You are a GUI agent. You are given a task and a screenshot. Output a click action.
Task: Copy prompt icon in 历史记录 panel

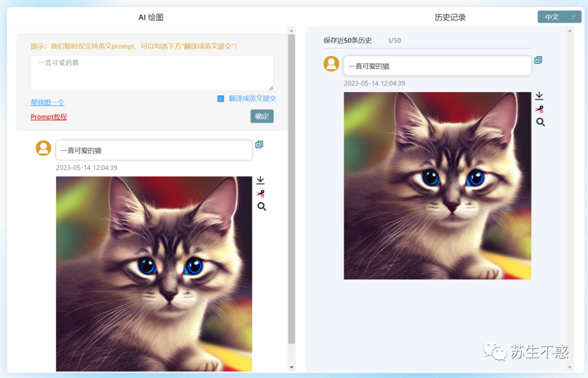coord(538,60)
